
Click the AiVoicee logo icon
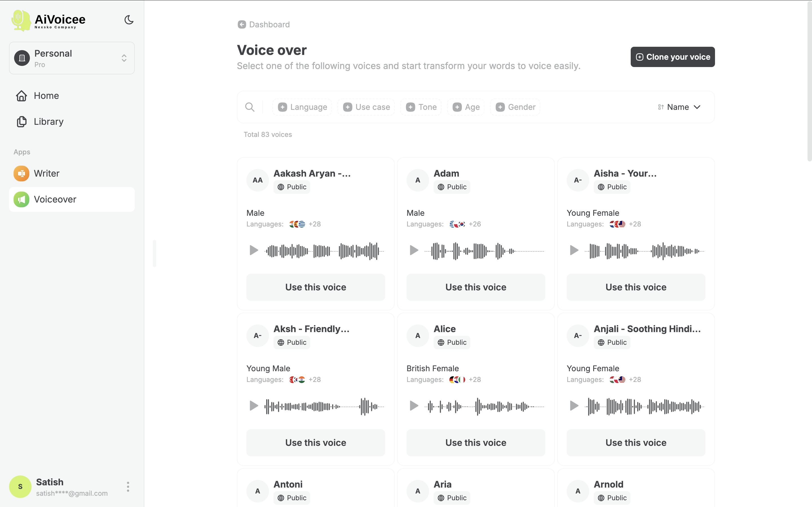[x=21, y=20]
